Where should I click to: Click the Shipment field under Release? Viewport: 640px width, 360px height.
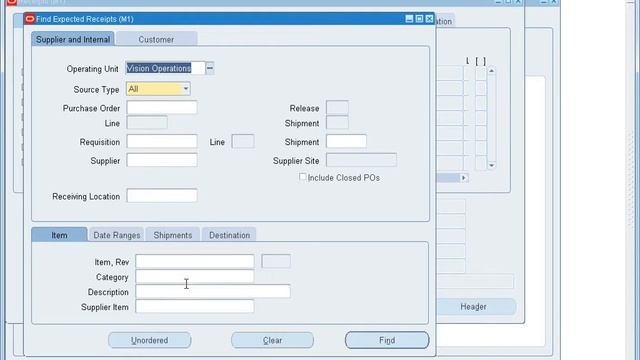click(337, 123)
